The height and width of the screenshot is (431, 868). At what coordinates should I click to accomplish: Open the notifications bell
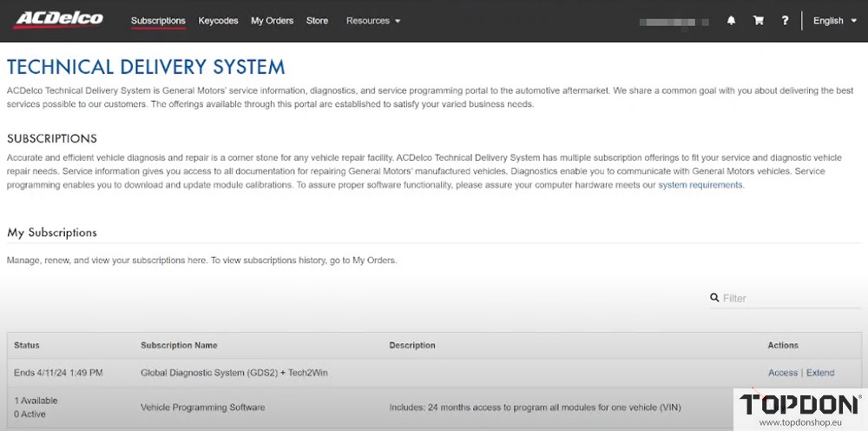click(x=731, y=21)
